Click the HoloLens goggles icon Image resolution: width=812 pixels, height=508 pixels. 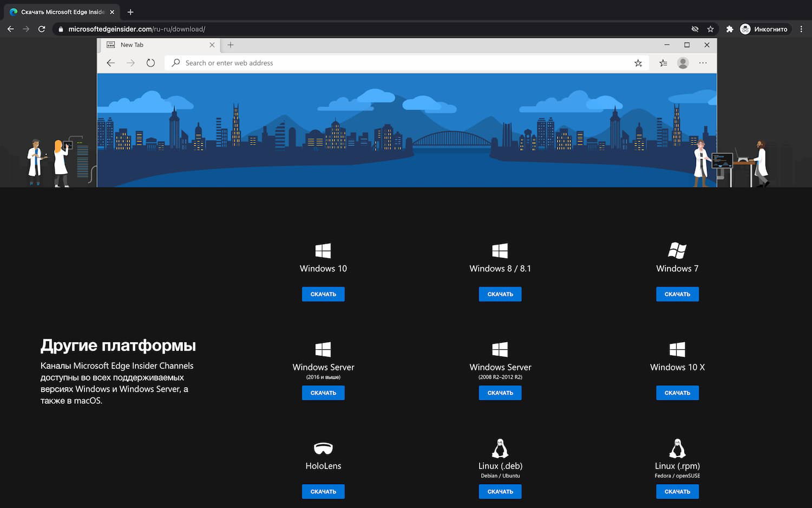323,448
